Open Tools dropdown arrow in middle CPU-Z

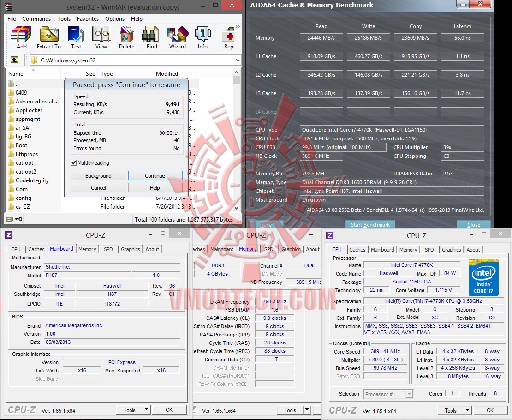coord(307,410)
